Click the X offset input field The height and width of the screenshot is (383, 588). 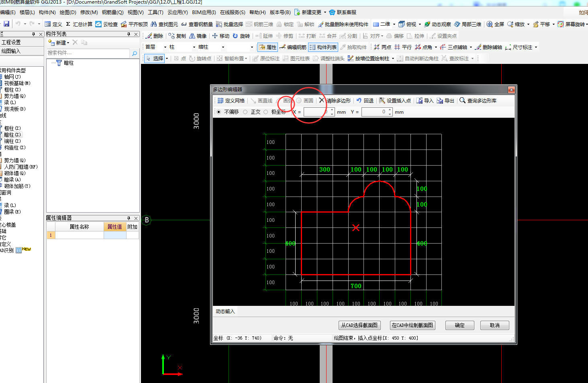(x=319, y=112)
